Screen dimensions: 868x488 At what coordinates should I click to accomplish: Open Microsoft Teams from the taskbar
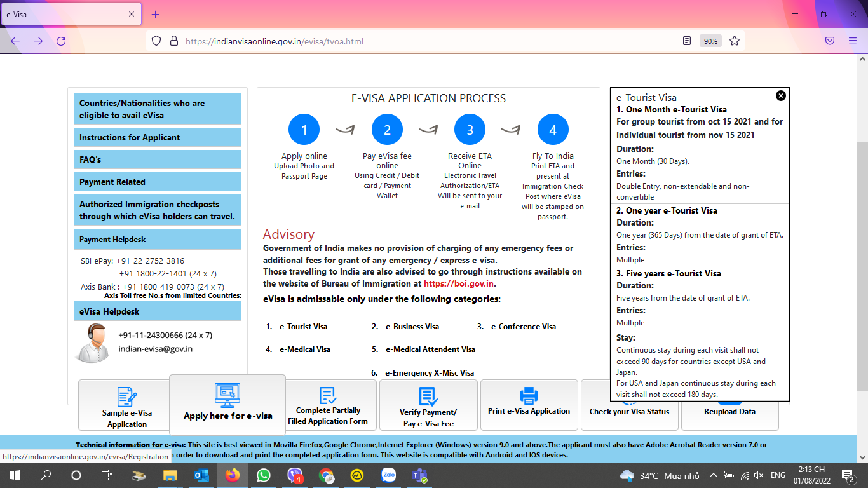(x=419, y=475)
